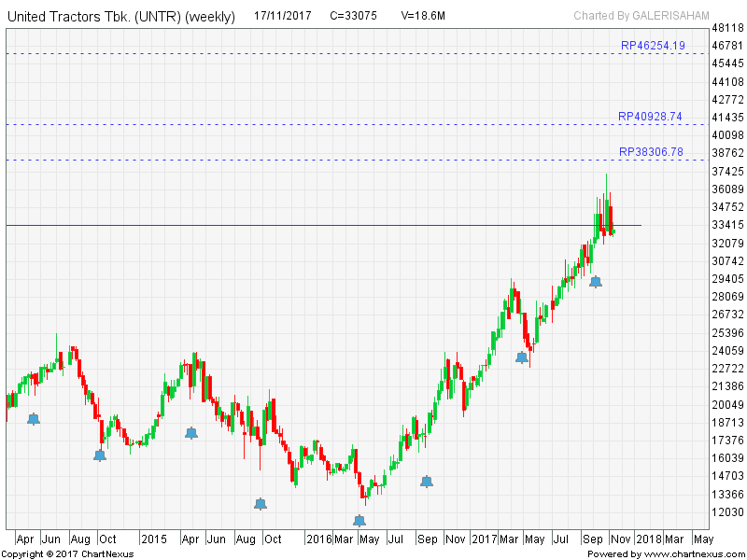Click the bell marker beneath April 2015 candles
This screenshot has height=560, width=747.
pyautogui.click(x=191, y=433)
